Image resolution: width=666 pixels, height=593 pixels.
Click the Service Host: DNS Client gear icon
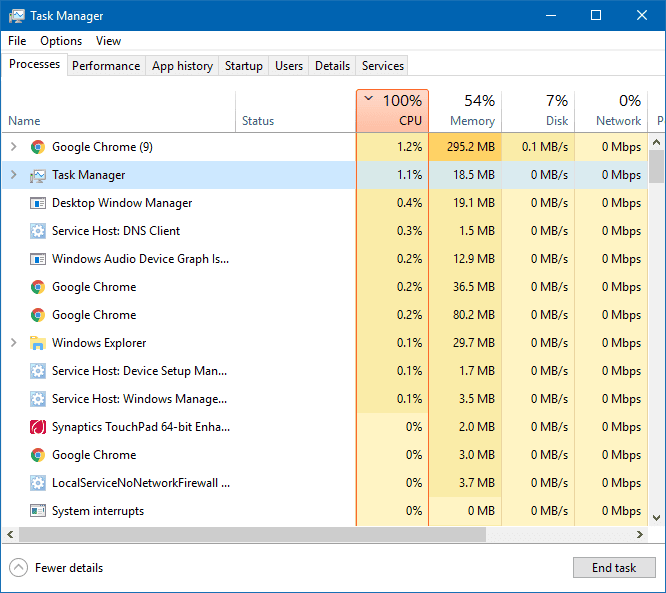(38, 231)
